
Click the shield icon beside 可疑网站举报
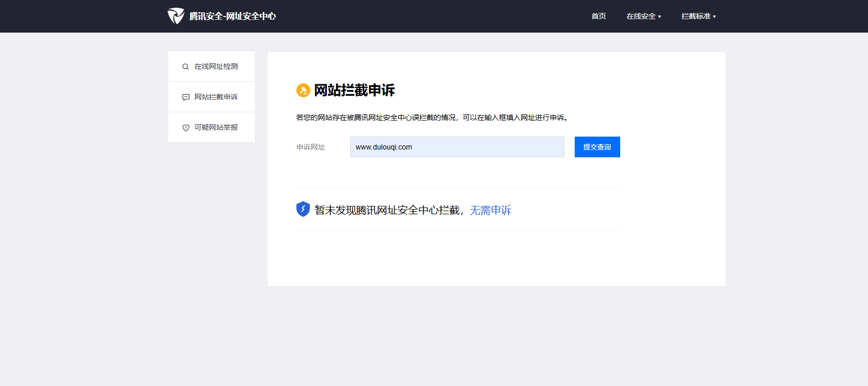point(186,128)
